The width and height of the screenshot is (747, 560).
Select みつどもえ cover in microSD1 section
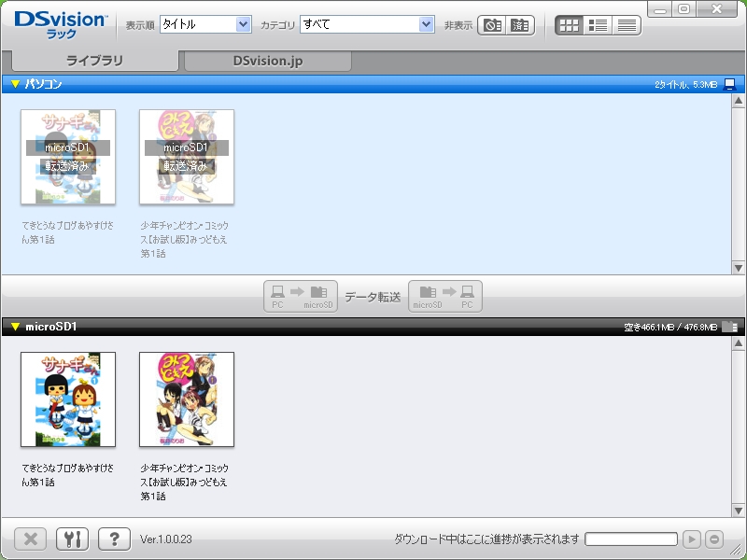pyautogui.click(x=187, y=399)
